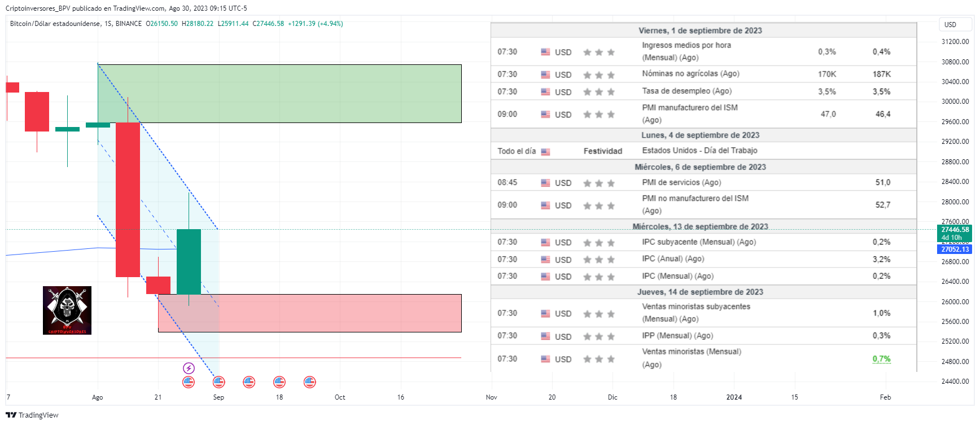Click the 'Miércoles, 6 de septiembre de 2023' header

point(700,167)
